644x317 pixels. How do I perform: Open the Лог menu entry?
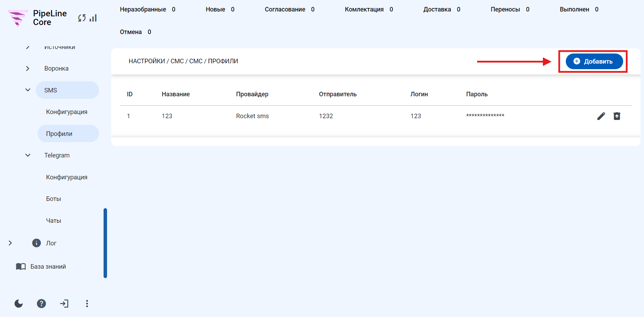[x=51, y=243]
